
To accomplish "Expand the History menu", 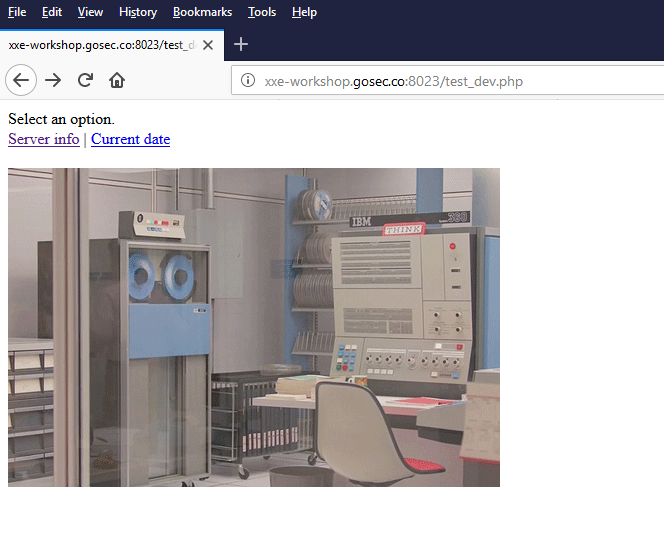I will coord(137,12).
